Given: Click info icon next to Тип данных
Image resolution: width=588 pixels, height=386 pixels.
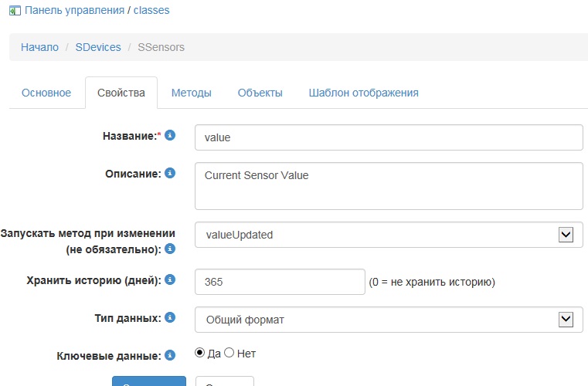Looking at the screenshot, I should coord(170,317).
